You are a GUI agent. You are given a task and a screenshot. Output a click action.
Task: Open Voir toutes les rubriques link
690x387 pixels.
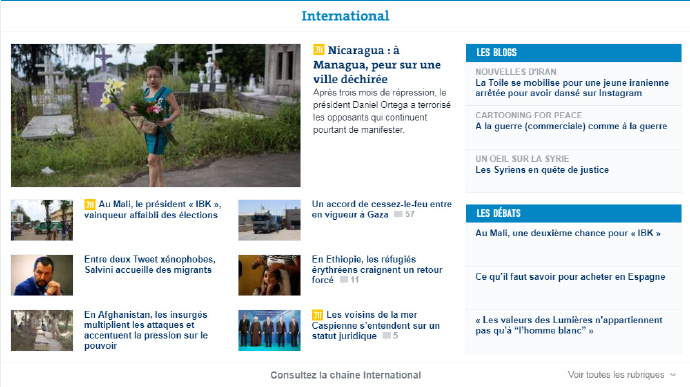tap(616, 375)
